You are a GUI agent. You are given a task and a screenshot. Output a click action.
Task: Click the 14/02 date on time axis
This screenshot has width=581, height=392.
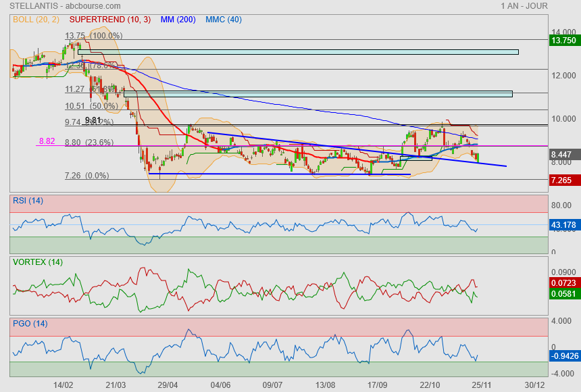[x=63, y=384]
